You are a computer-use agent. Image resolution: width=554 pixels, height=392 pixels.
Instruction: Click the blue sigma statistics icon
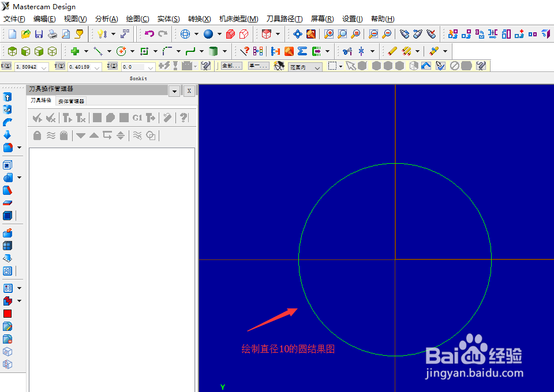302,51
